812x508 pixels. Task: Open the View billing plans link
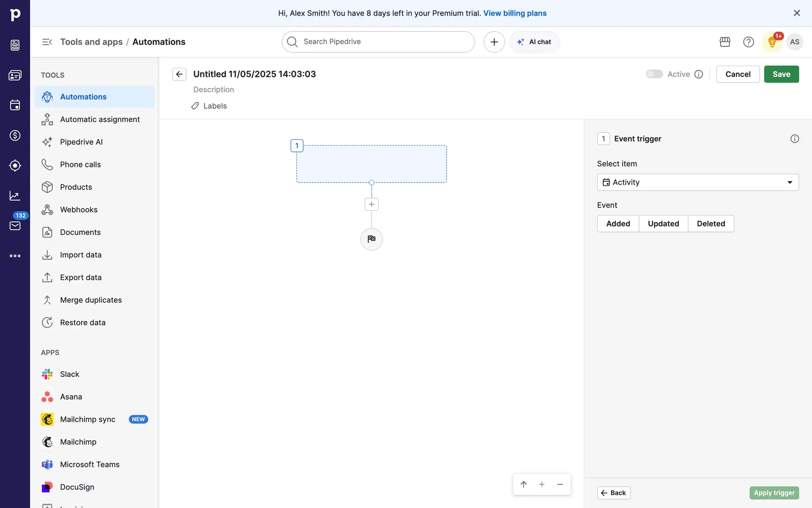coord(515,13)
